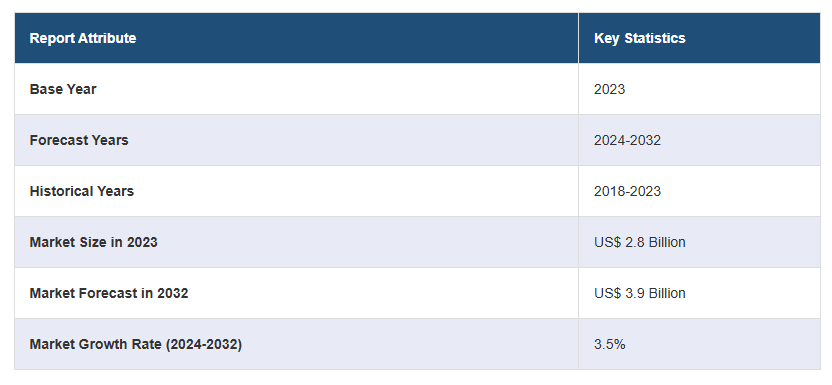The height and width of the screenshot is (385, 832).
Task: Select the Market Forecast in 2032 label
Action: coord(109,293)
